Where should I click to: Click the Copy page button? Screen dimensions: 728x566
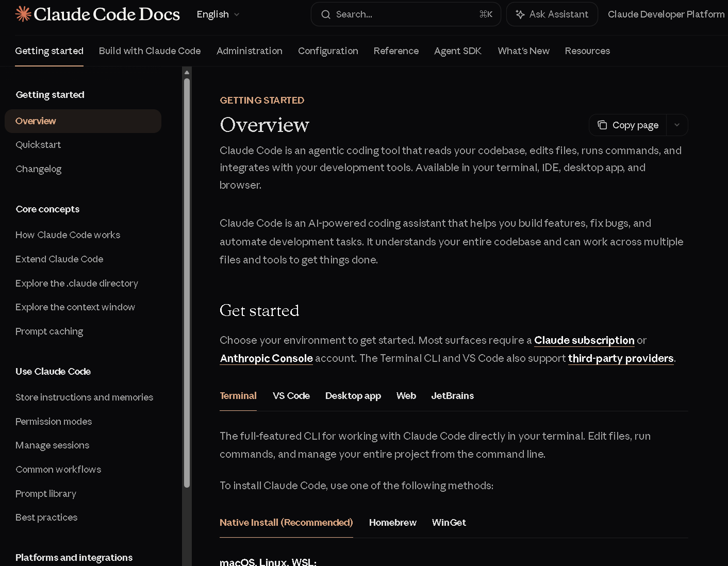point(628,125)
